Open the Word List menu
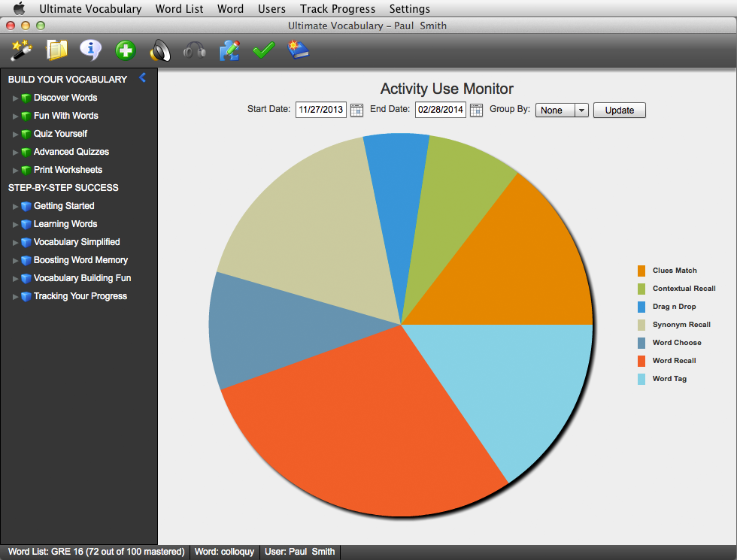737x560 pixels. pyautogui.click(x=179, y=9)
